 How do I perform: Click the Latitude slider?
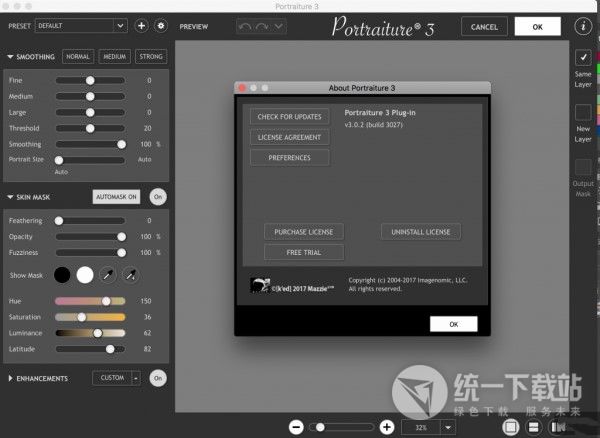point(90,349)
